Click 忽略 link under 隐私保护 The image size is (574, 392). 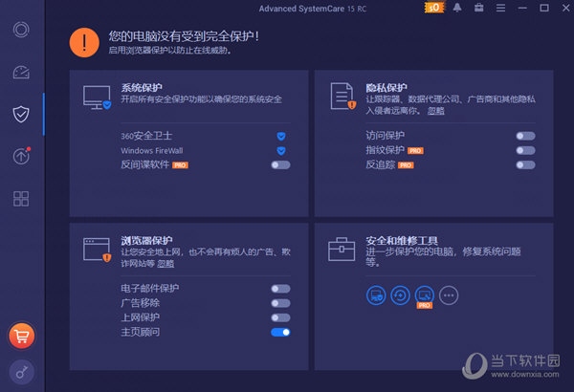tap(435, 111)
